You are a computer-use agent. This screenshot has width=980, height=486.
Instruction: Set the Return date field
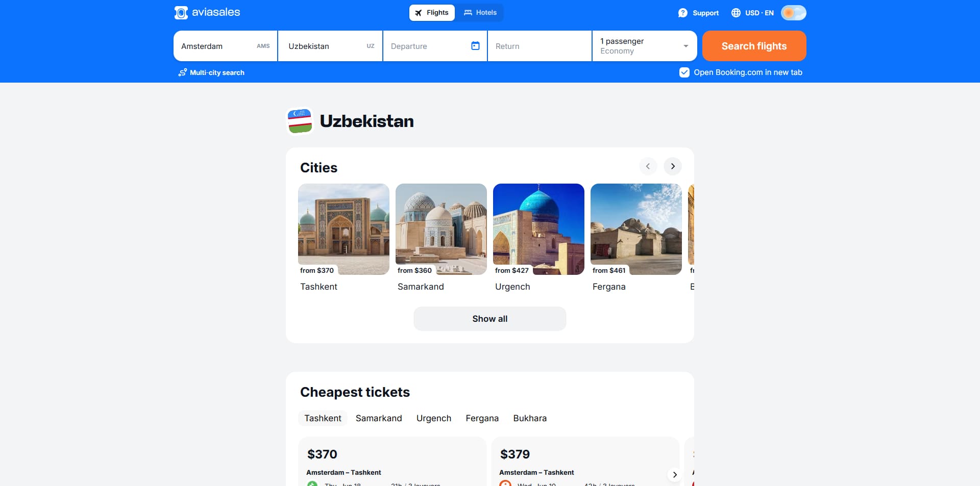pos(540,46)
